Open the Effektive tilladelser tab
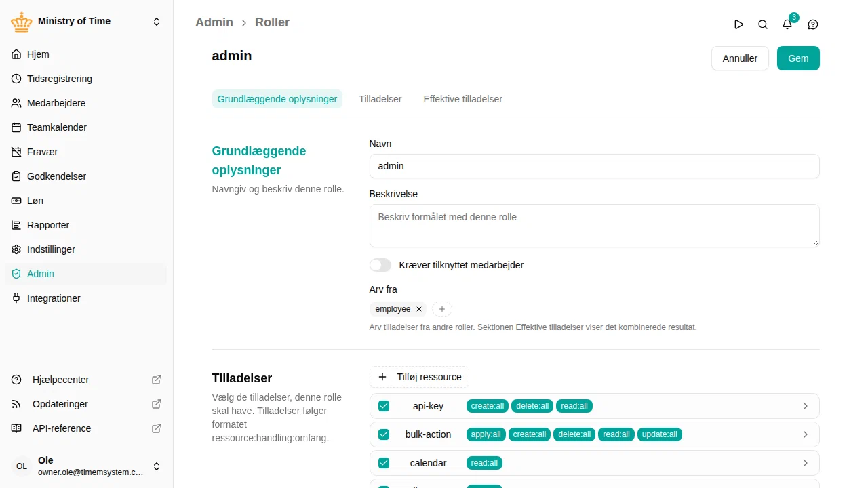This screenshot has width=868, height=488. [x=463, y=99]
